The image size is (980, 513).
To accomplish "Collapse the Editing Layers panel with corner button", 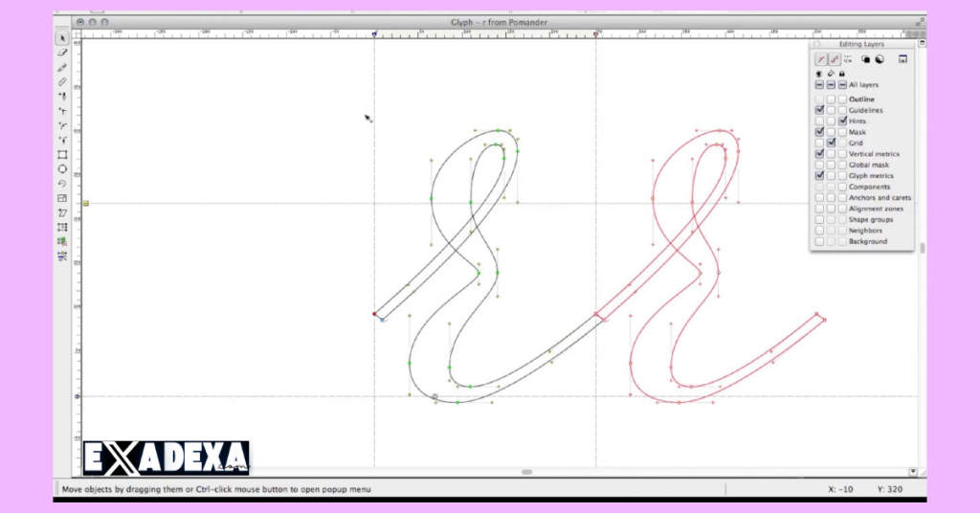I will click(922, 43).
